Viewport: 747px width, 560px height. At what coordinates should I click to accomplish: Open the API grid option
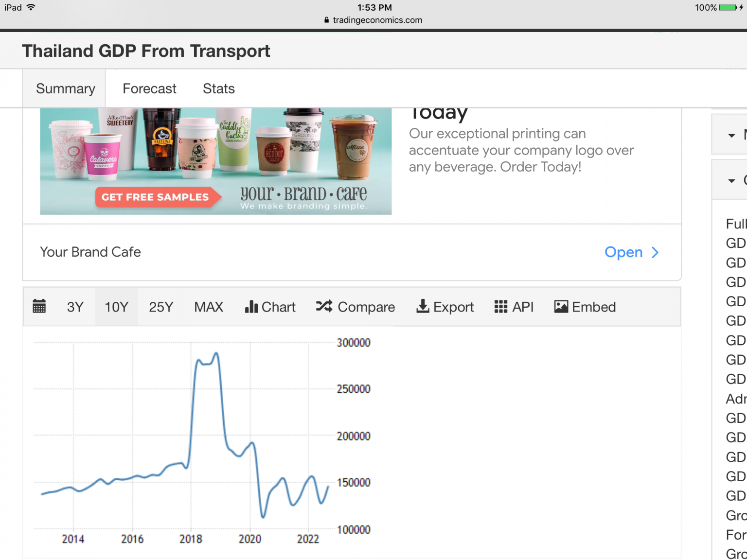[x=514, y=307]
